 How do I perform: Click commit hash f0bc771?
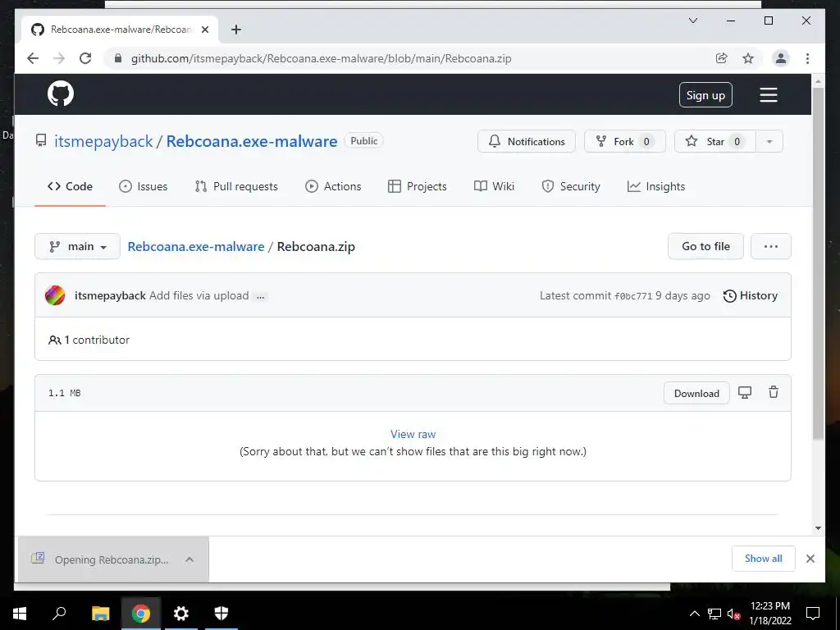click(x=633, y=296)
